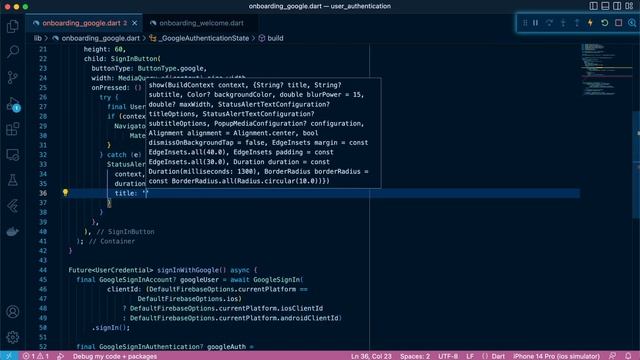
Task: Click the debug Step Over button
Action: [549, 23]
